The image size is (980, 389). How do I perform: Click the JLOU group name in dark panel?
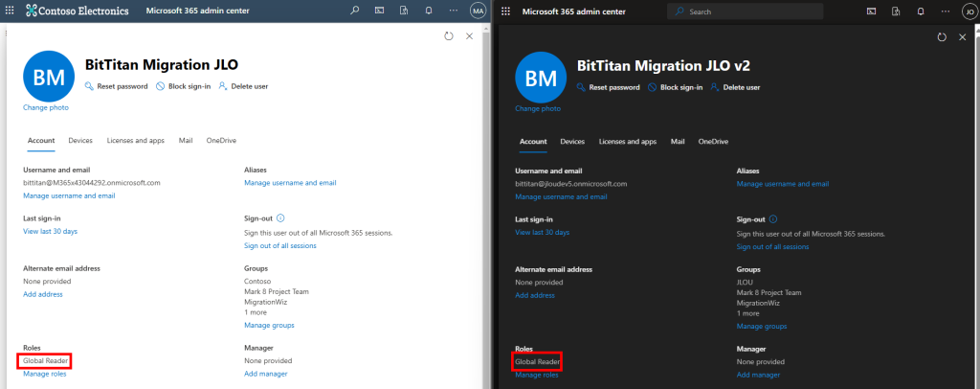coord(745,283)
